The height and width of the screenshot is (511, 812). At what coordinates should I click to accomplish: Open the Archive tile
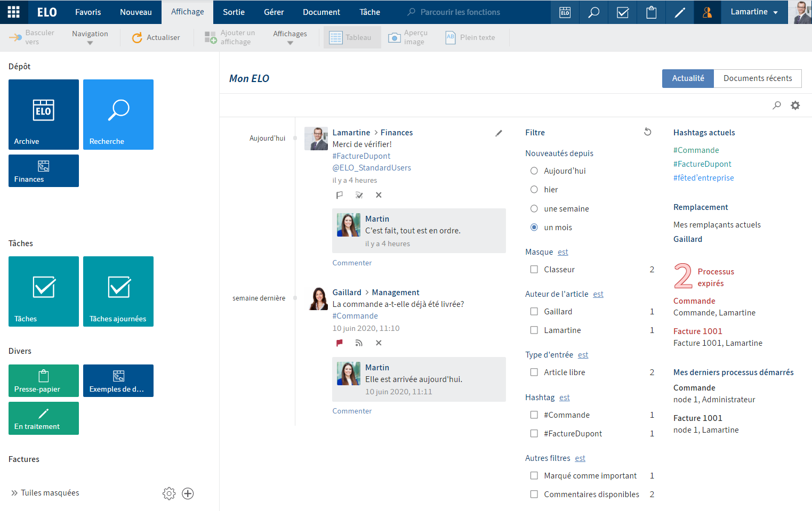click(44, 115)
